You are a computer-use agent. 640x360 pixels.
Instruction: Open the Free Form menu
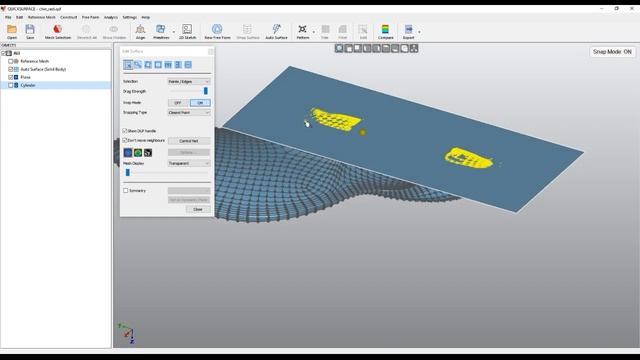(x=90, y=18)
